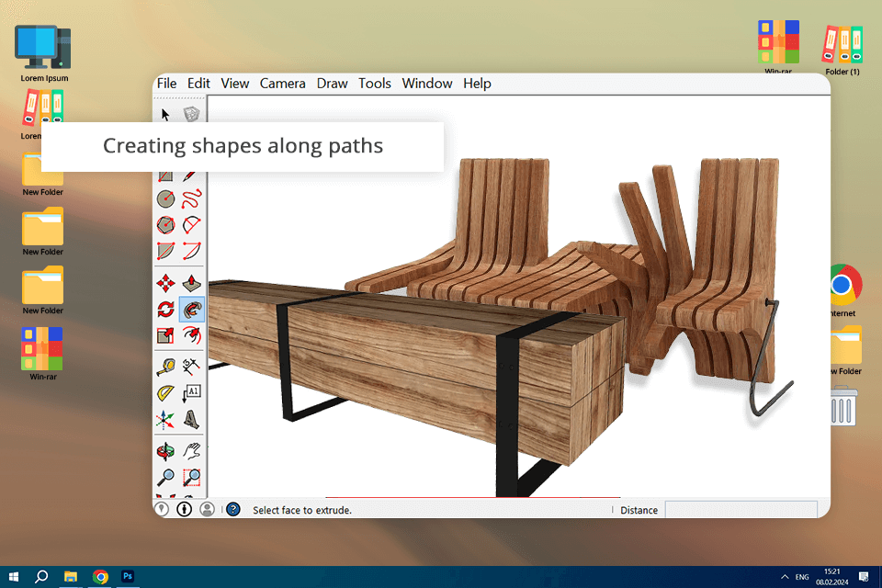The height and width of the screenshot is (588, 882).
Task: Click the highlighted Follow Me tool
Action: [x=192, y=310]
